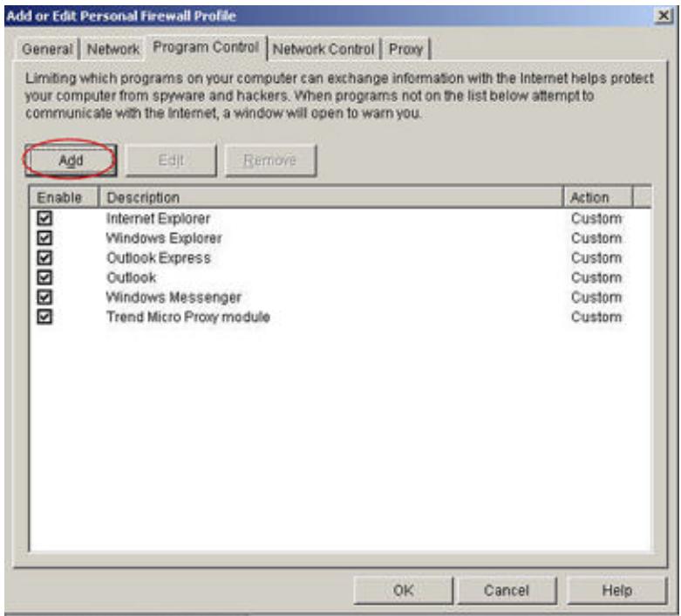681x616 pixels.
Task: Toggle the Outlook row checkbox
Action: (44, 277)
